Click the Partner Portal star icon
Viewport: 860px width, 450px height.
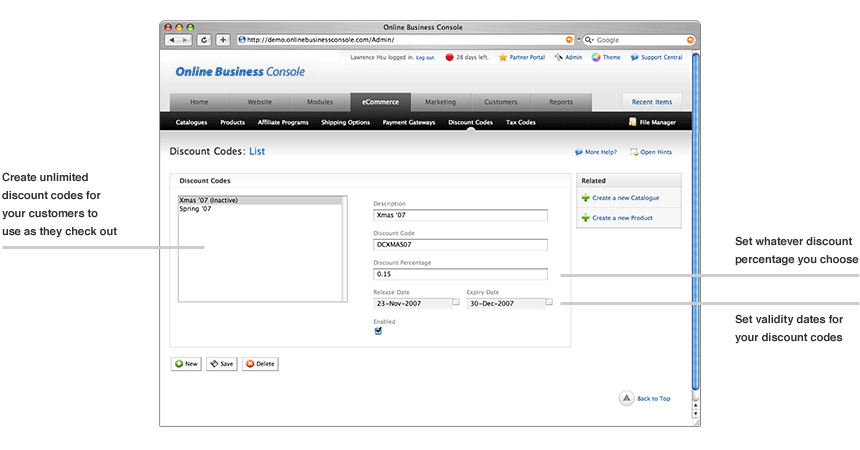click(503, 58)
